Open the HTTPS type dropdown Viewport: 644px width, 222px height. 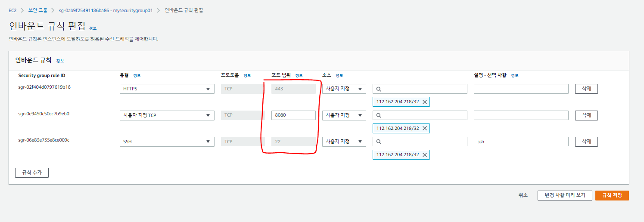[x=167, y=89]
